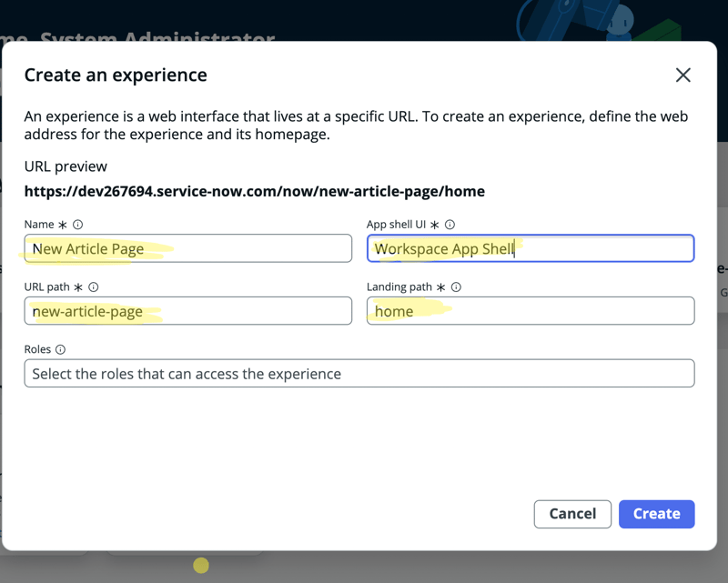Click the info icon beside App shell UI
Viewport: 728px width, 583px height.
(x=450, y=225)
